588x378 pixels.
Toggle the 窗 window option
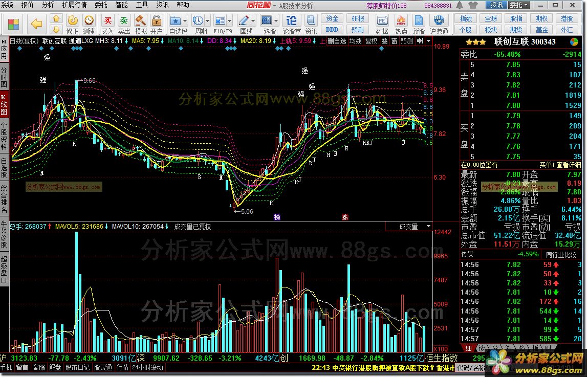(x=394, y=41)
